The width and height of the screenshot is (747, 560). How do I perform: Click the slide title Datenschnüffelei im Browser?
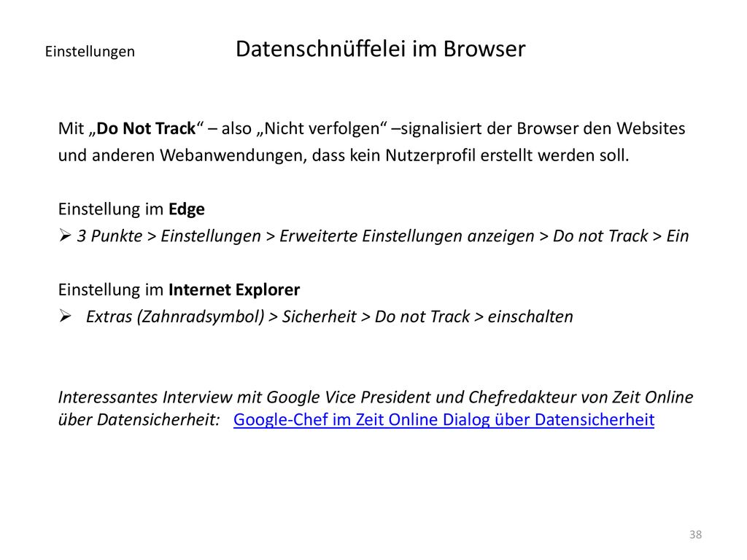pos(380,49)
